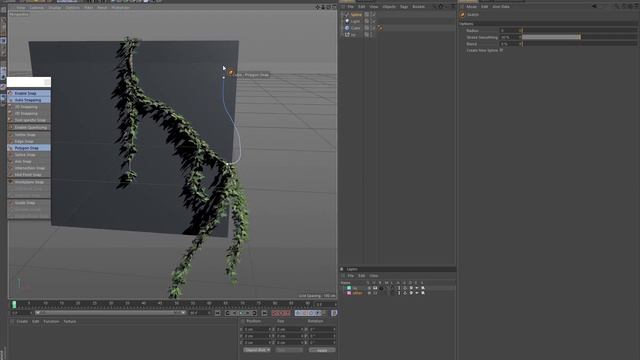
Task: Click the blue keyframe channel toggles
Action: (308, 313)
